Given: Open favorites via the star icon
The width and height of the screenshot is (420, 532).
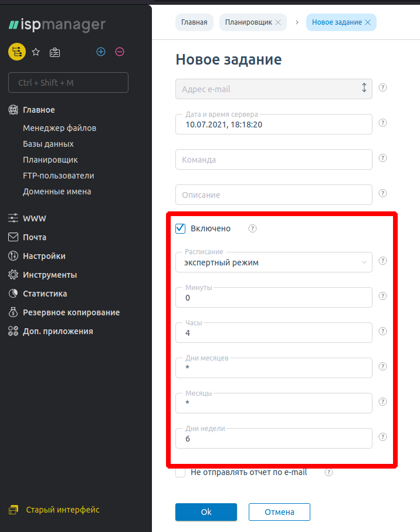Looking at the screenshot, I should [x=36, y=52].
